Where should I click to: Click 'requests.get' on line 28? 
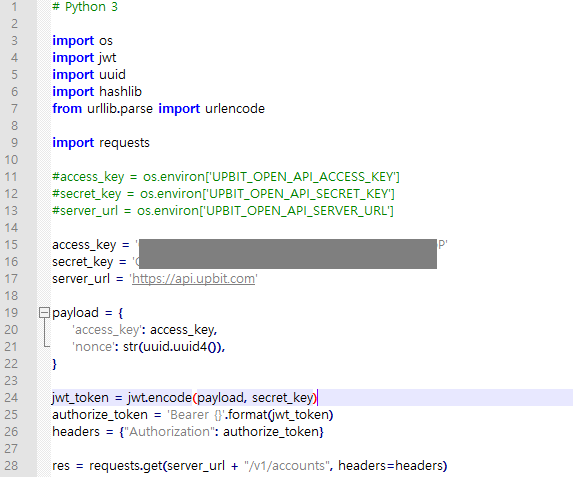tap(126, 466)
